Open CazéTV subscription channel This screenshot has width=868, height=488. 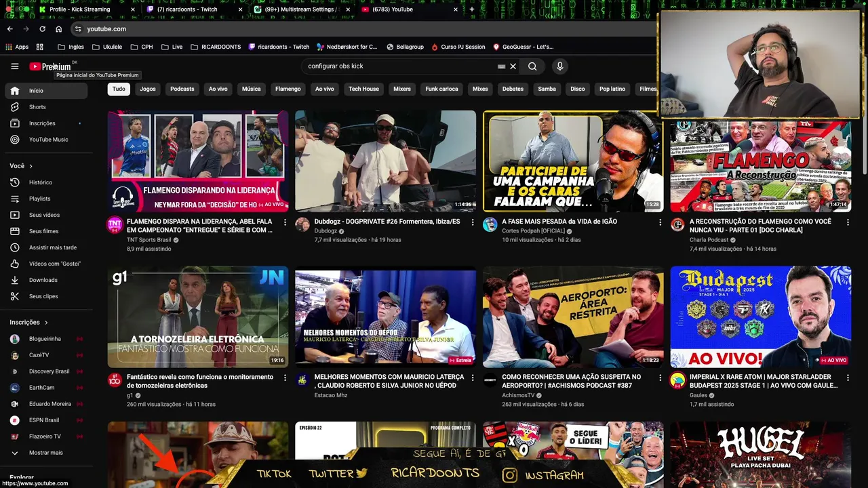46,355
